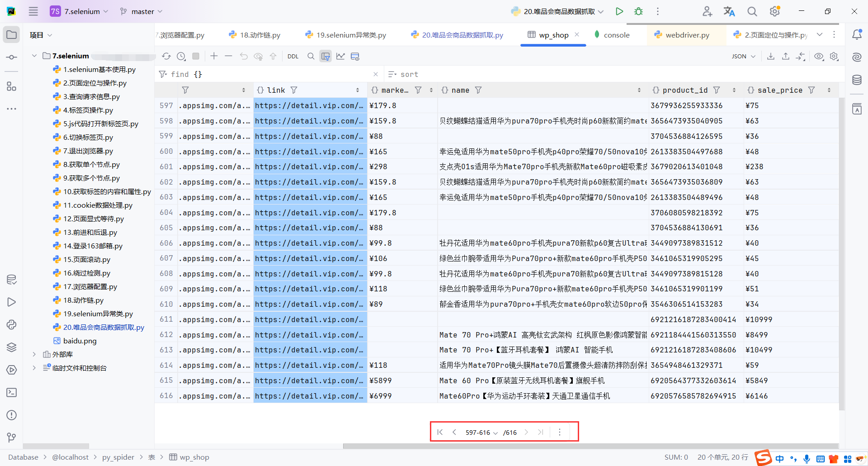Click the table's horizontal scrollbar
Viewport: 868px width, 466px height.
pyautogui.click(x=591, y=446)
